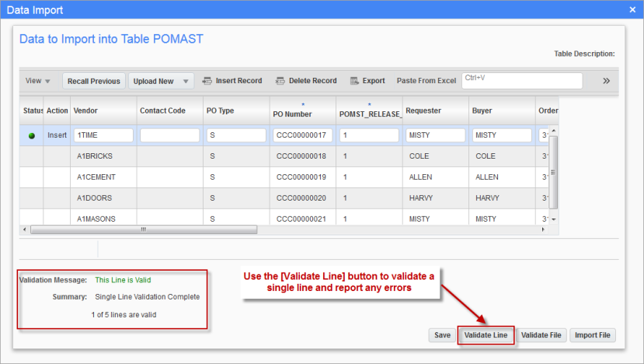The width and height of the screenshot is (644, 364).
Task: Save the imported data
Action: click(x=442, y=335)
